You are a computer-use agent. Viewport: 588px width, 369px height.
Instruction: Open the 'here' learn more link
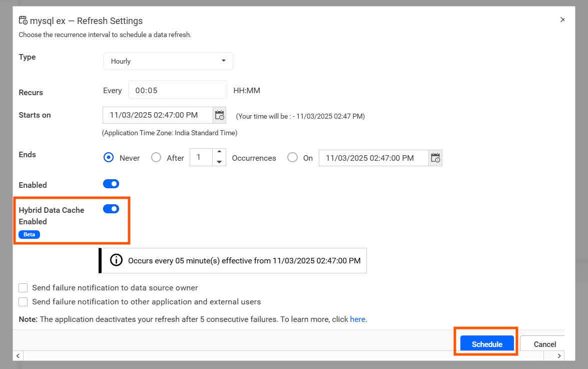pos(357,319)
